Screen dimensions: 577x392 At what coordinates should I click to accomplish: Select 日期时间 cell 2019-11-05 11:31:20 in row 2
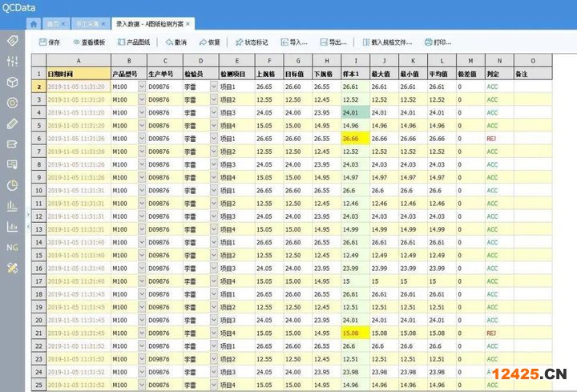[x=79, y=87]
